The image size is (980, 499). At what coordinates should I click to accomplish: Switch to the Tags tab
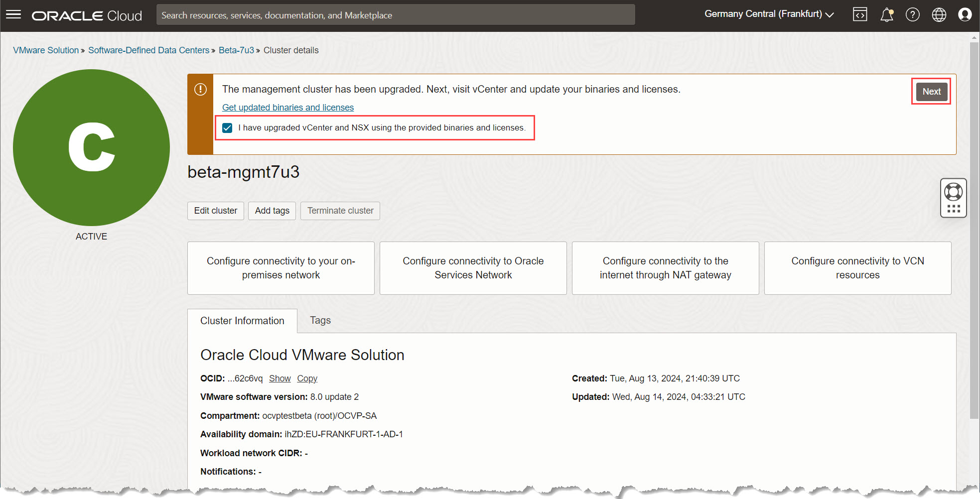pos(320,320)
